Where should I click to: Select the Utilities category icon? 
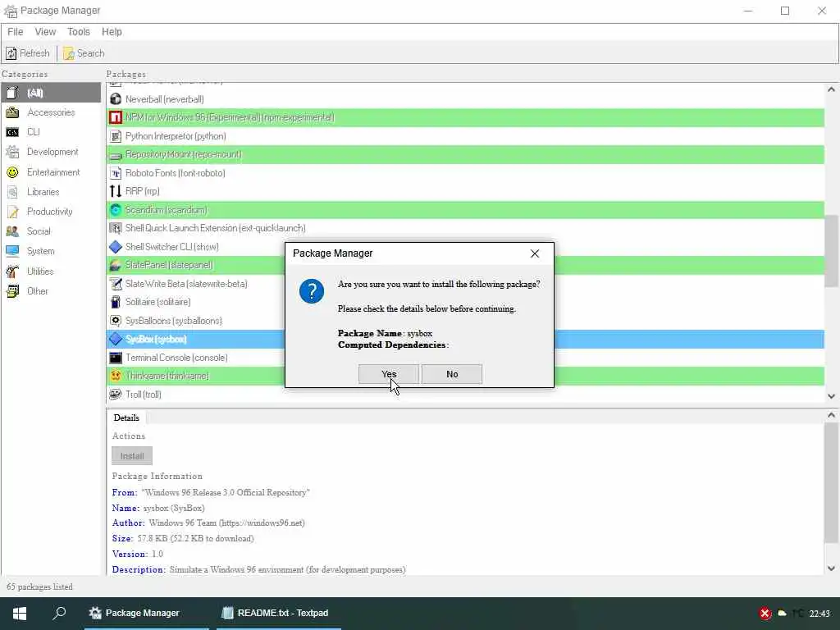[x=12, y=271]
